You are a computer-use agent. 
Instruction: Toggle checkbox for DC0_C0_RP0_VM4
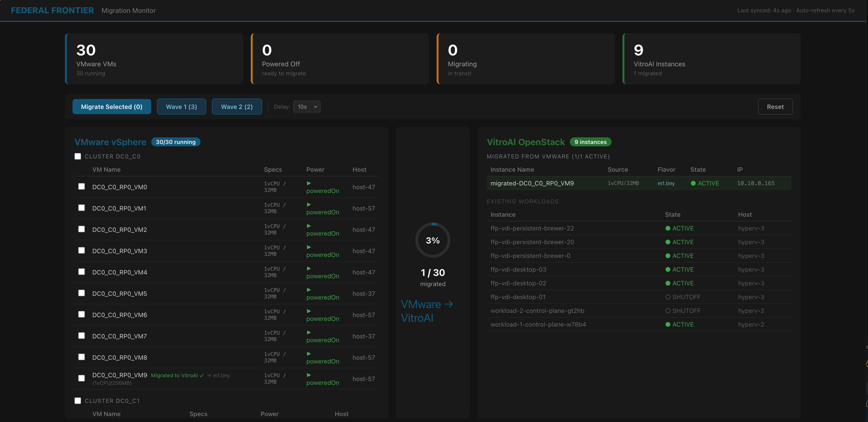[x=82, y=272]
